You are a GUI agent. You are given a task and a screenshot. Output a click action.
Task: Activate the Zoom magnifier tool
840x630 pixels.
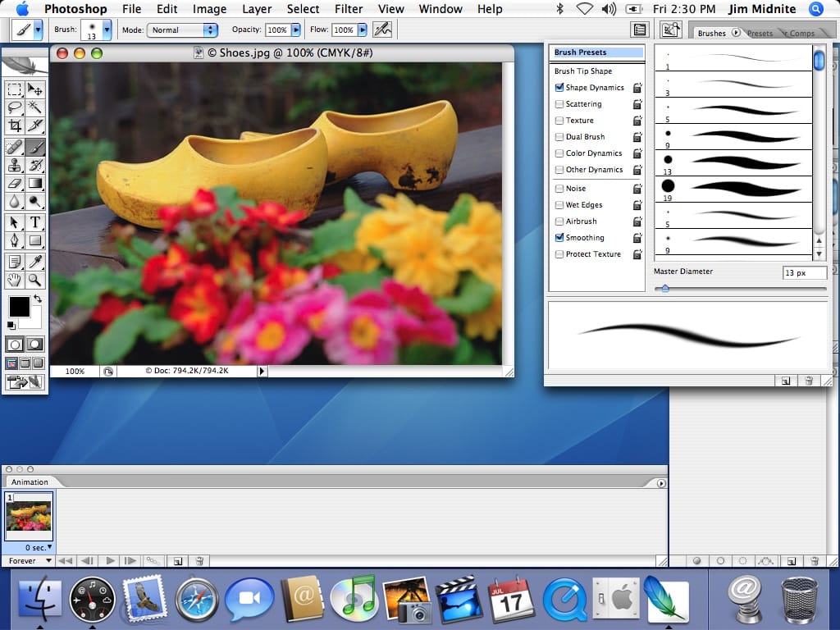click(x=35, y=280)
